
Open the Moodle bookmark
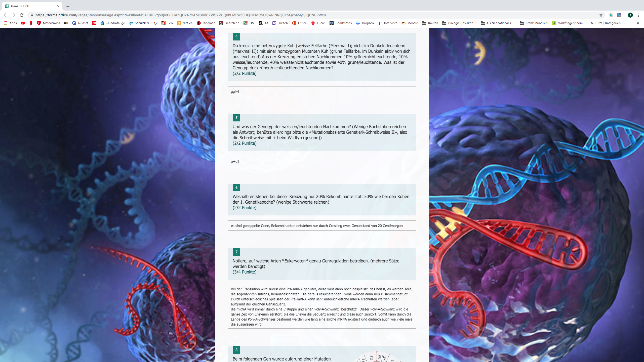[x=410, y=23]
